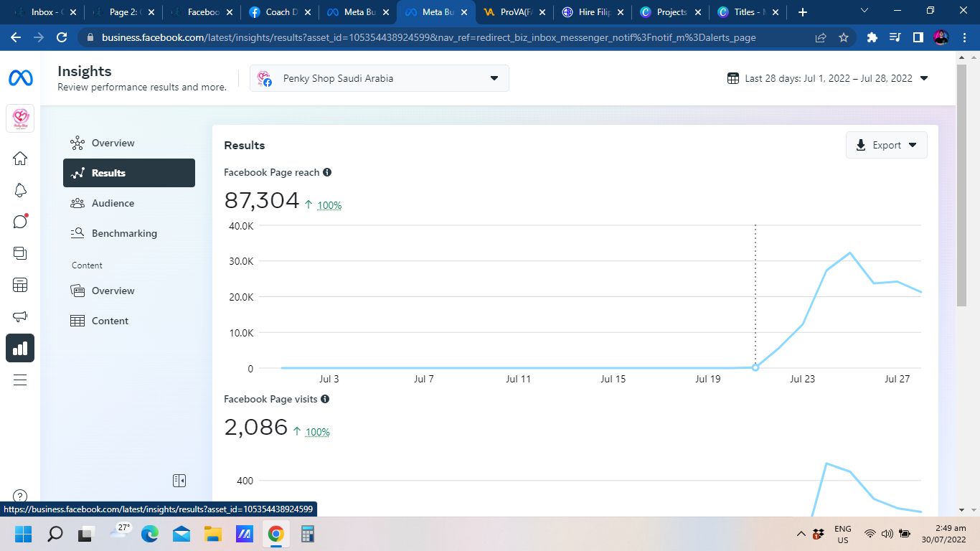Close the Titles browser tab
Image resolution: width=980 pixels, height=551 pixels.
(x=776, y=12)
